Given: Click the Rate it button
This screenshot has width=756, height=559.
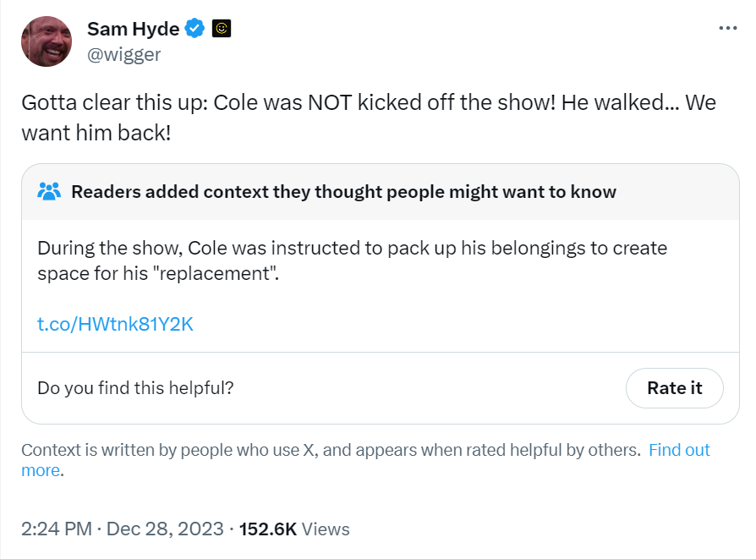Looking at the screenshot, I should 674,388.
